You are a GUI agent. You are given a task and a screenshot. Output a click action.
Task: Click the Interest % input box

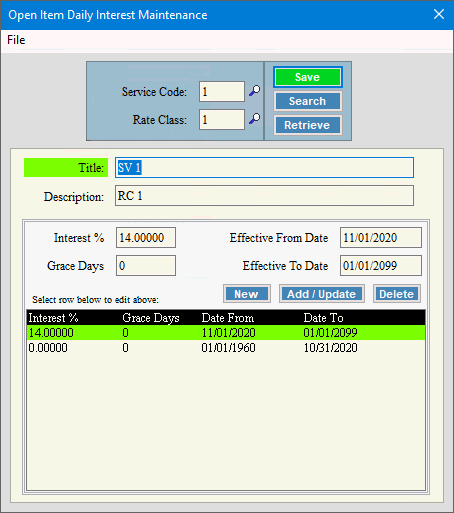click(146, 238)
